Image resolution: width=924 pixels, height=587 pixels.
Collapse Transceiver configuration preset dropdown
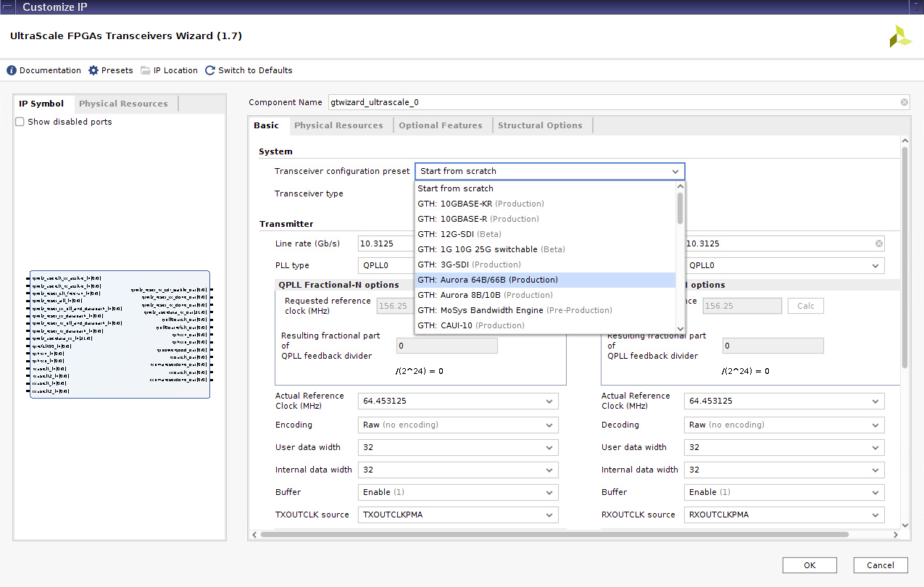tap(675, 172)
